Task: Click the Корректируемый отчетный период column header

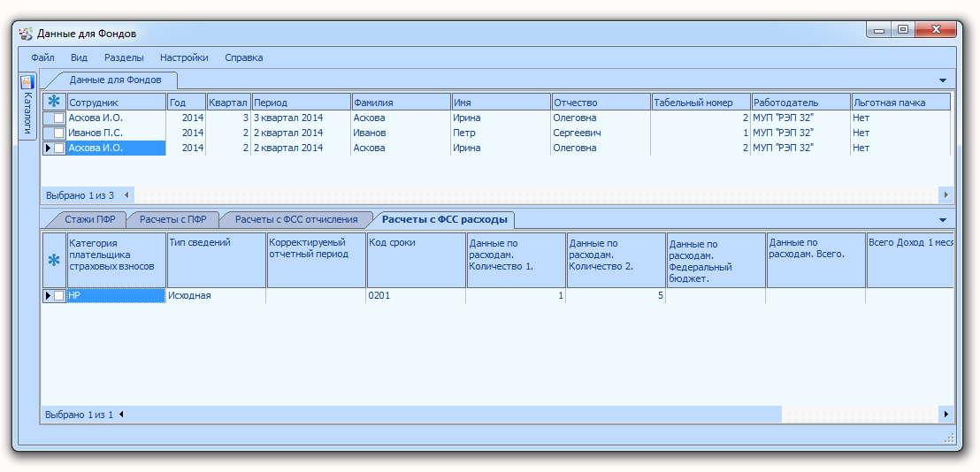Action: 317,261
